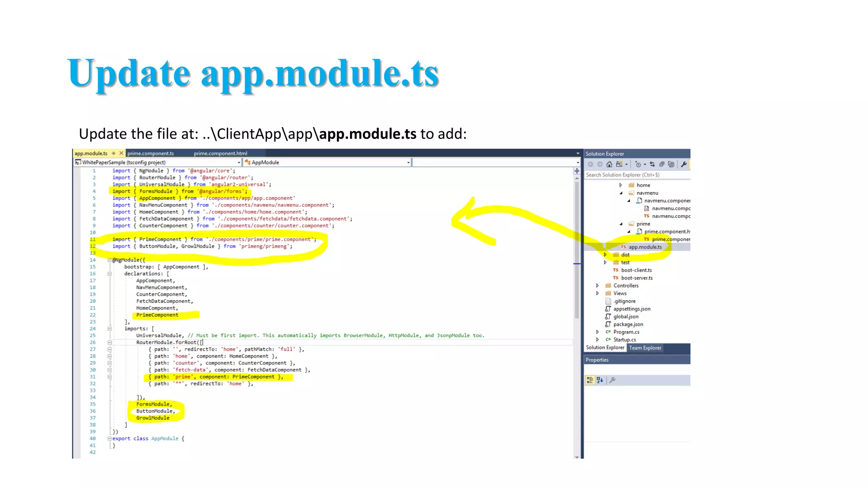Open the prime.component.ts editor tab
The width and height of the screenshot is (868, 488).
(x=150, y=153)
